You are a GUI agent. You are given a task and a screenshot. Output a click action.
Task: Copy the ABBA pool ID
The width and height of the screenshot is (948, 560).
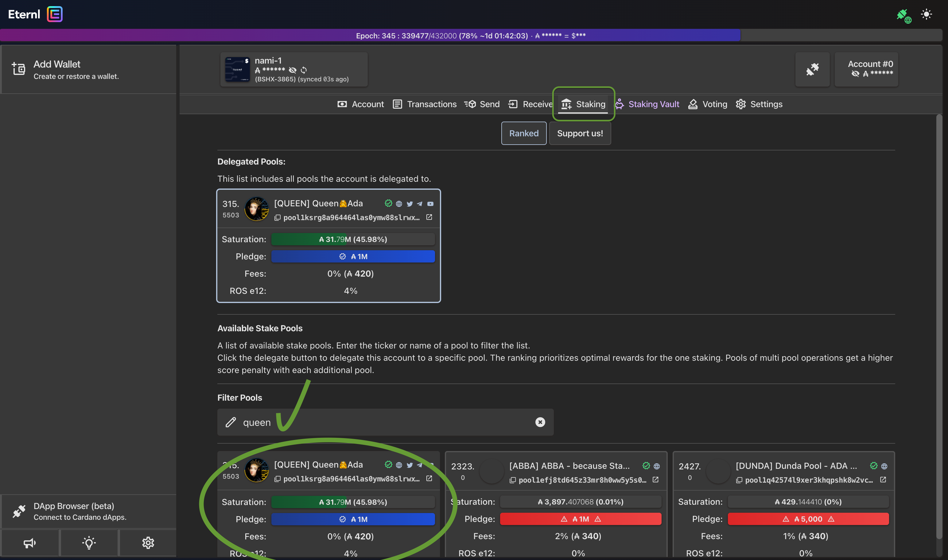pyautogui.click(x=513, y=480)
